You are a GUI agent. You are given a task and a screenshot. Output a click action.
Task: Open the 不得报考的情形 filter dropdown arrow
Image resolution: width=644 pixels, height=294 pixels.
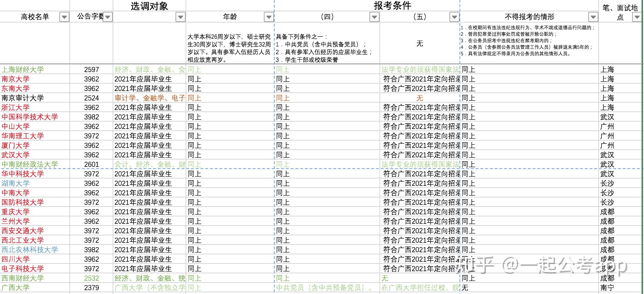click(593, 17)
